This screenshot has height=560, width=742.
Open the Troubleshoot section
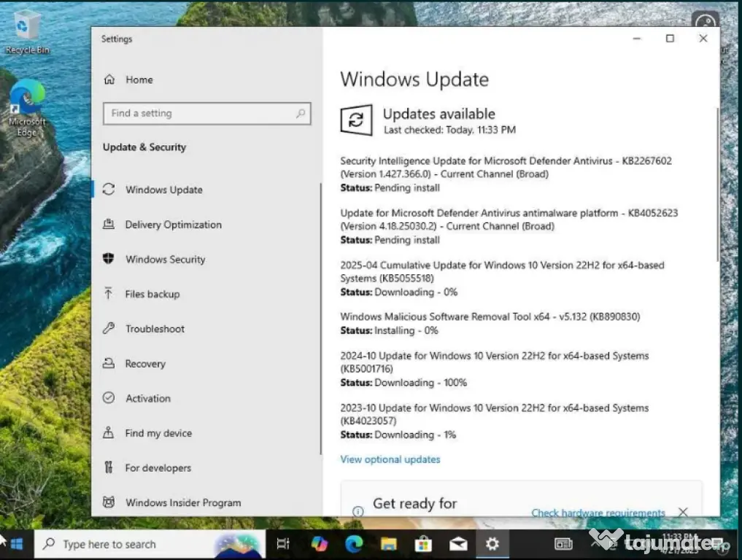pos(155,329)
